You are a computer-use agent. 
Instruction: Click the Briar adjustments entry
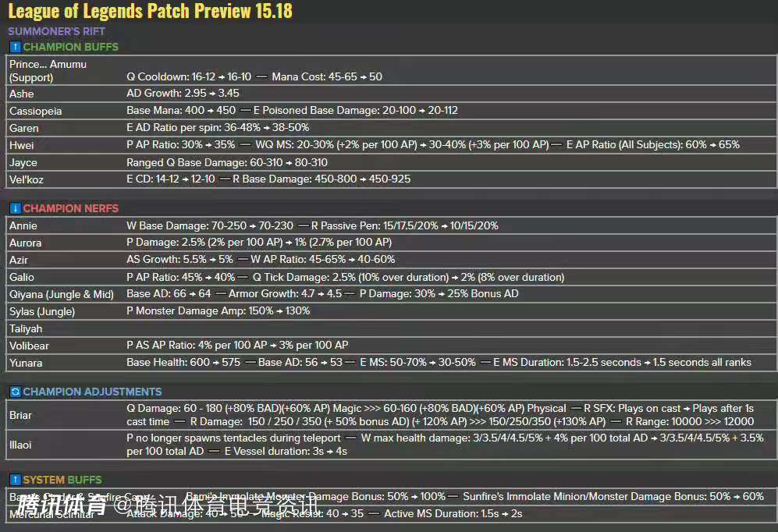pyautogui.click(x=21, y=415)
